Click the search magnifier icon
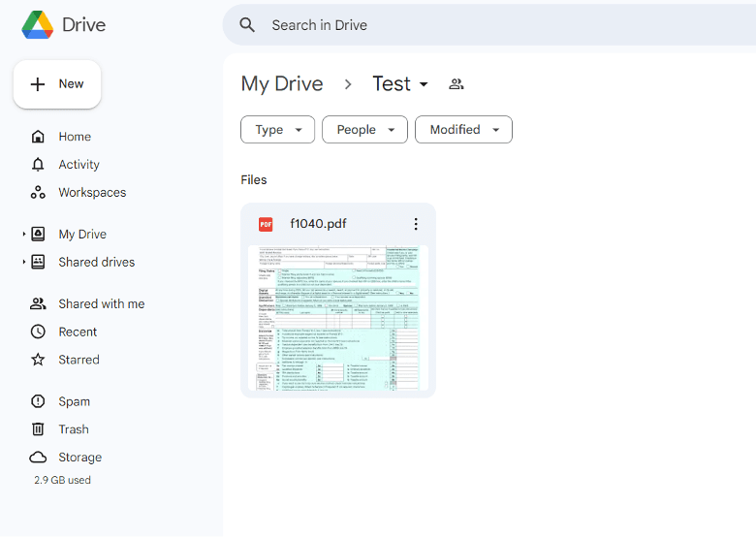Viewport: 756px width, 538px height. coord(247,25)
